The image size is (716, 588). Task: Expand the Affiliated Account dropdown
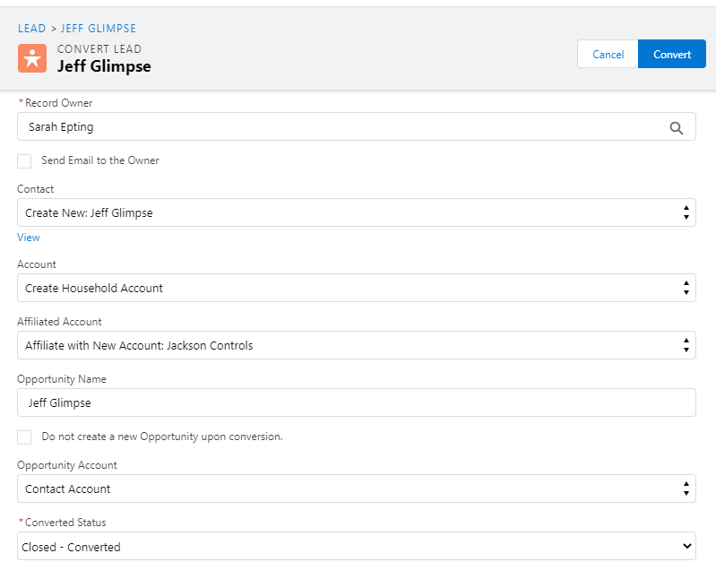(356, 345)
